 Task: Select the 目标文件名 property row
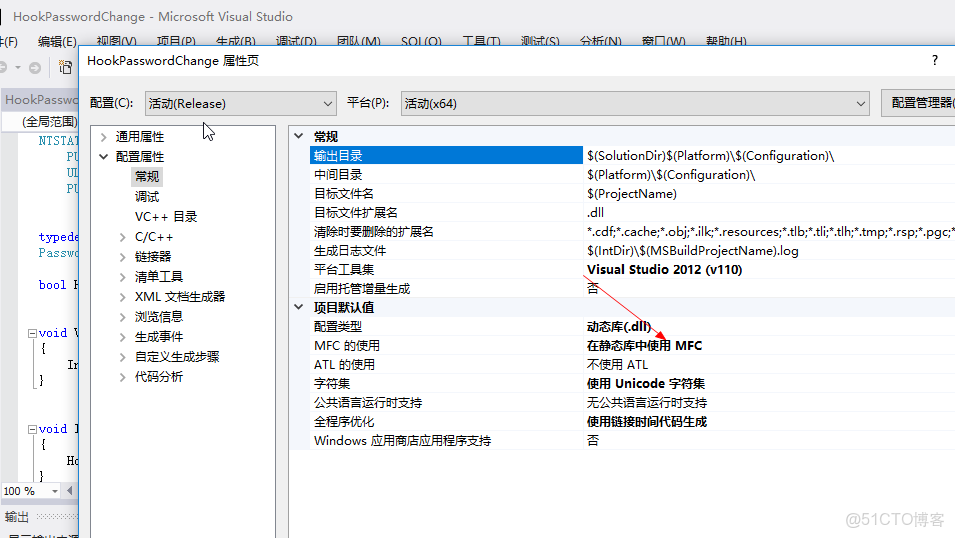click(632, 194)
